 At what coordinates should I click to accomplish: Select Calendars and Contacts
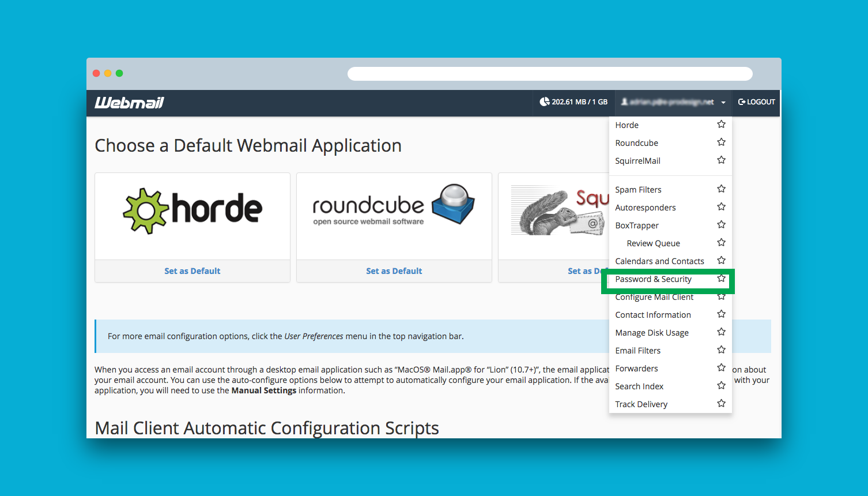pyautogui.click(x=659, y=261)
